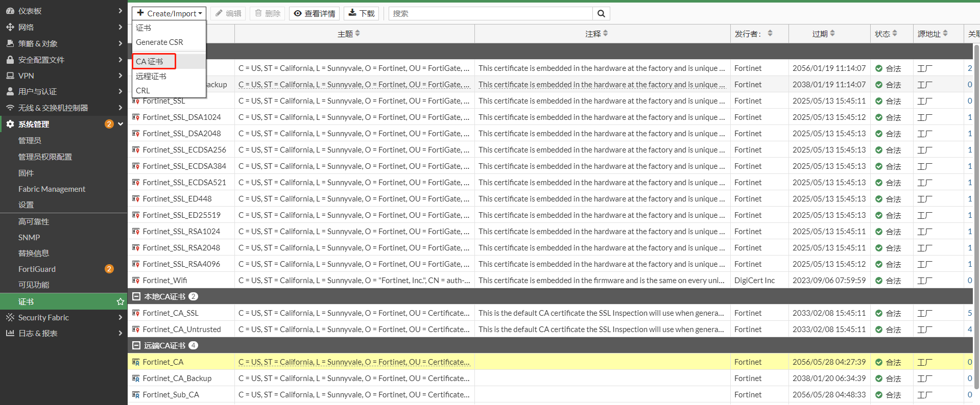980x405 pixels.
Task: Select 远程证书 in the dropdown menu
Action: pyautogui.click(x=151, y=76)
